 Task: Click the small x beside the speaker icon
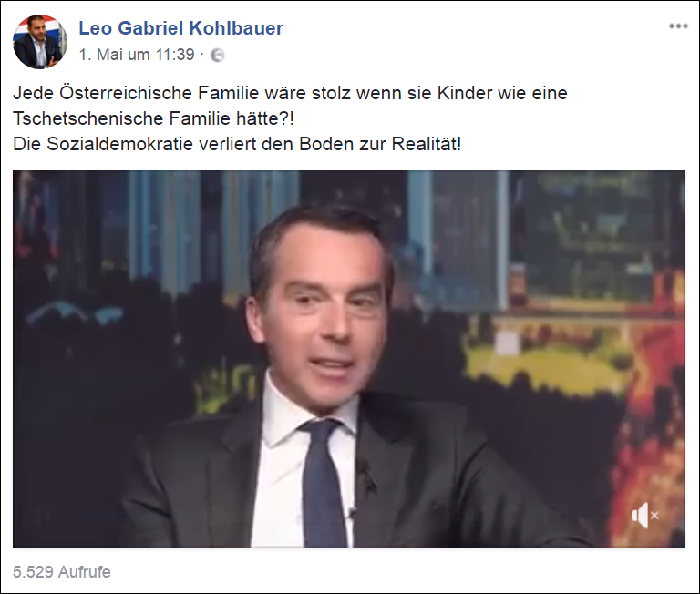coord(655,516)
